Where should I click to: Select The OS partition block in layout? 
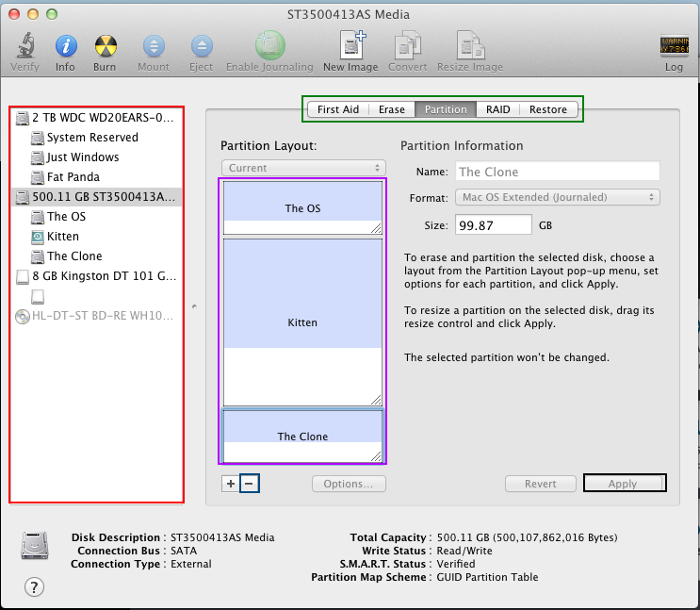[x=302, y=207]
